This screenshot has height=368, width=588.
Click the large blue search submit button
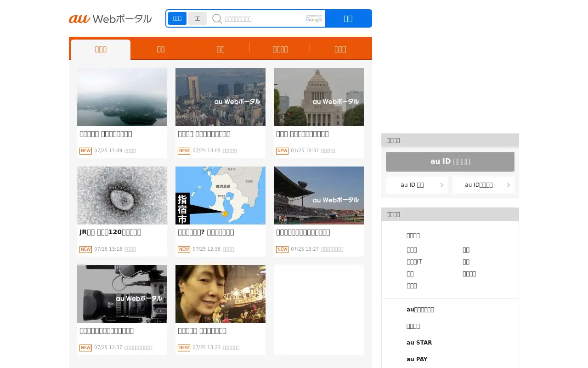pyautogui.click(x=348, y=18)
